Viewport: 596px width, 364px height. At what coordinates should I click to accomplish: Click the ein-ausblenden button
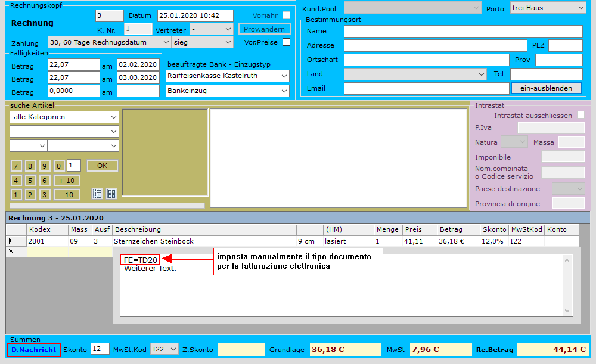click(x=546, y=88)
